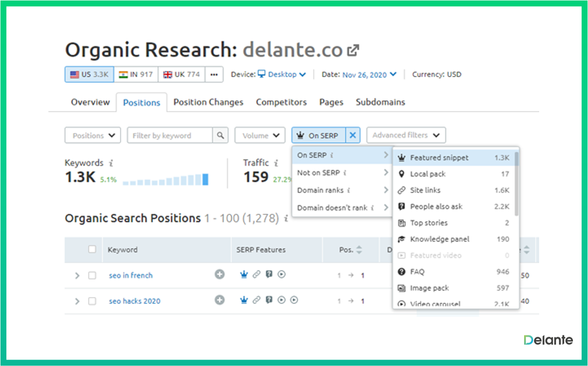Select the US 3.3K database button
This screenshot has width=588, height=366.
click(x=89, y=74)
